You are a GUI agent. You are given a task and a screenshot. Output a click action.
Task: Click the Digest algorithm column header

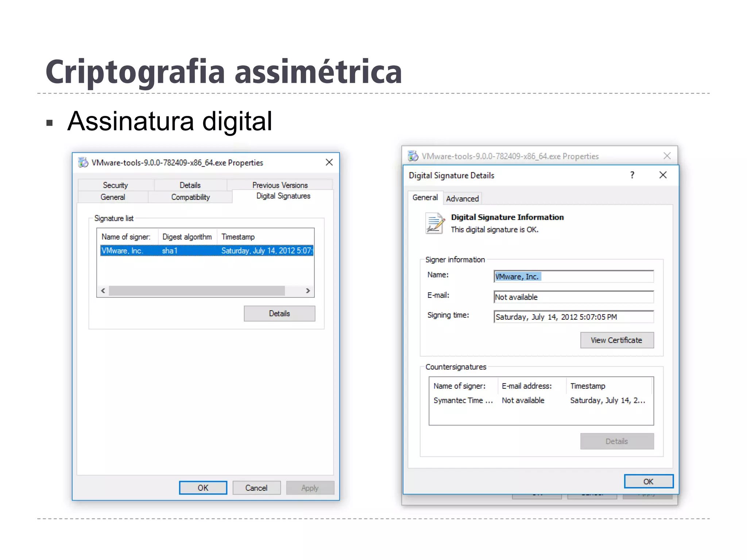[x=187, y=237]
